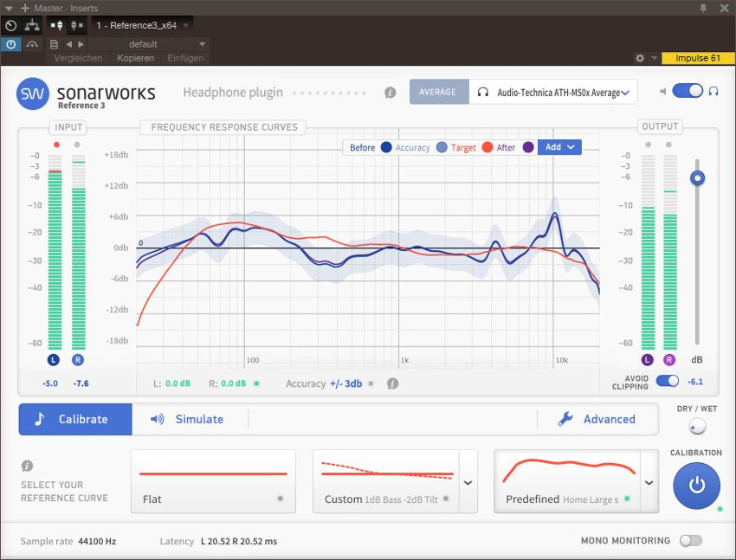Click the info icon next to Accuracy
Image resolution: width=736 pixels, height=560 pixels.
[x=393, y=383]
